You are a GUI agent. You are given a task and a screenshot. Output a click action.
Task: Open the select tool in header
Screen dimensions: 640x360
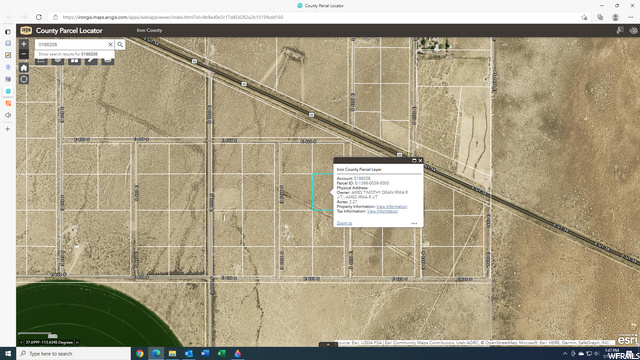coord(620,31)
